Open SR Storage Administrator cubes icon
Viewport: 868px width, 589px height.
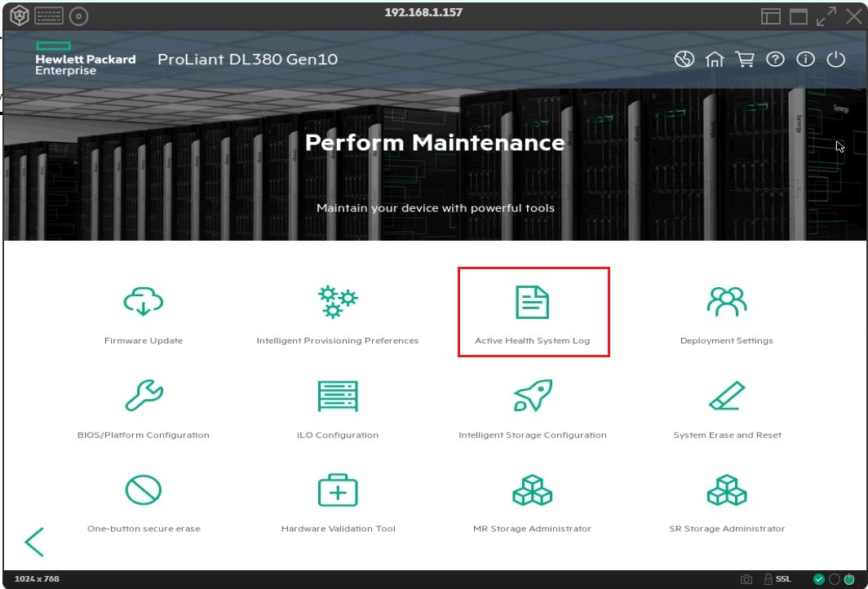[727, 490]
